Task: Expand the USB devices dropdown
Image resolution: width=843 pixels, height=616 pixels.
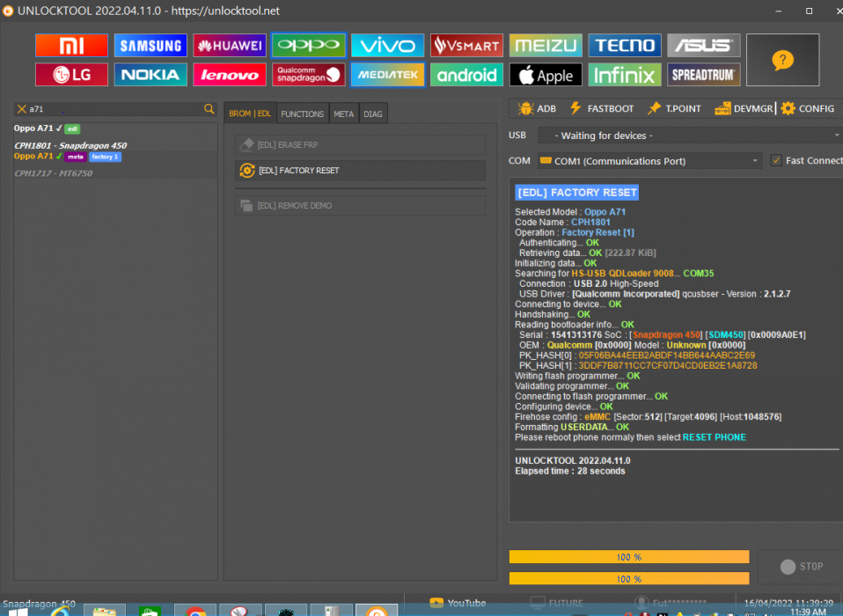Action: [690, 136]
